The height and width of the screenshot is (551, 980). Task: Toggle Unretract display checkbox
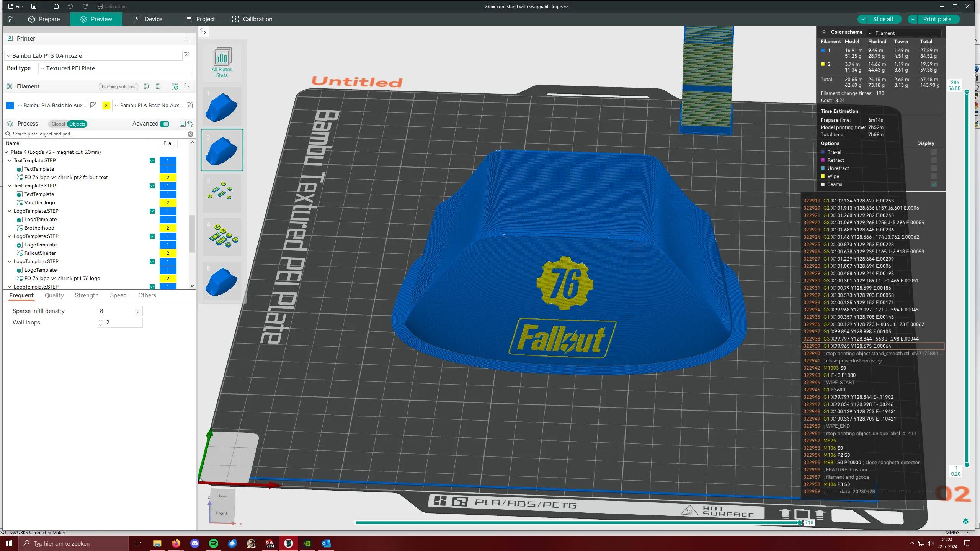(934, 168)
